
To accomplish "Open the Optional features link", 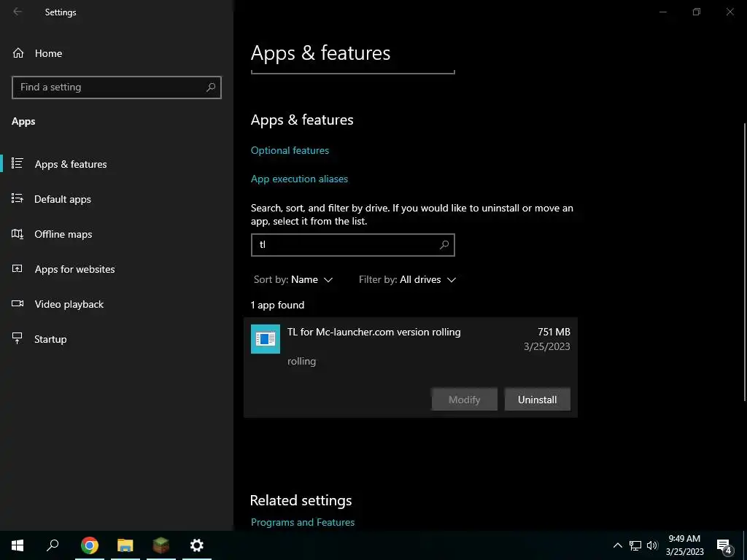I will point(290,150).
